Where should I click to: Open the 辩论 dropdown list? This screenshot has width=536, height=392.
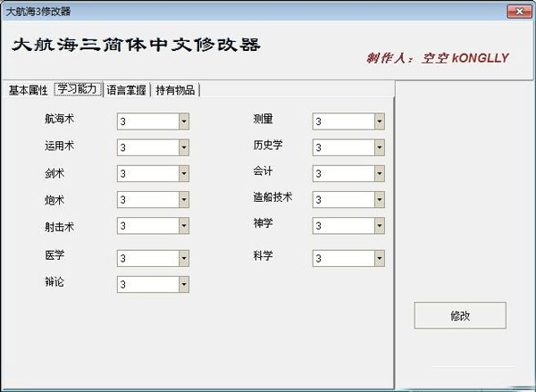click(x=183, y=284)
